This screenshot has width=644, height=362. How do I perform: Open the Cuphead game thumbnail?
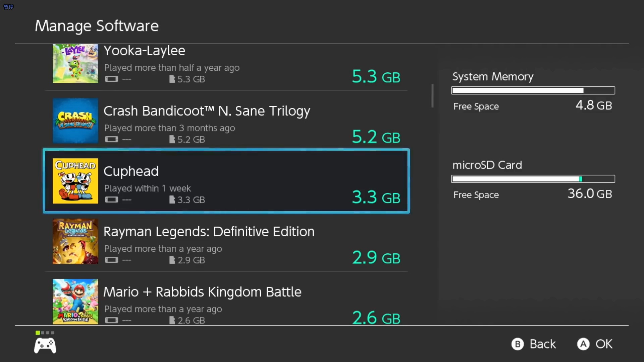[75, 181]
